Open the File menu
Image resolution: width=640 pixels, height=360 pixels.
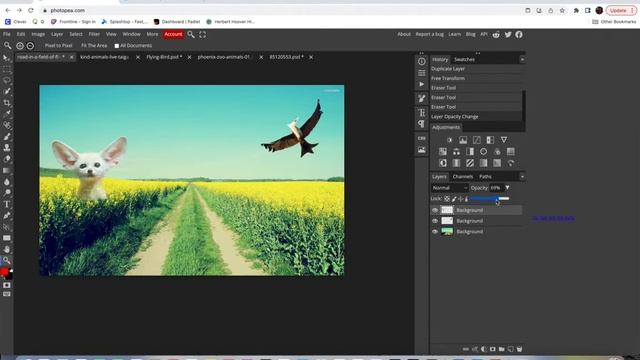tap(7, 34)
